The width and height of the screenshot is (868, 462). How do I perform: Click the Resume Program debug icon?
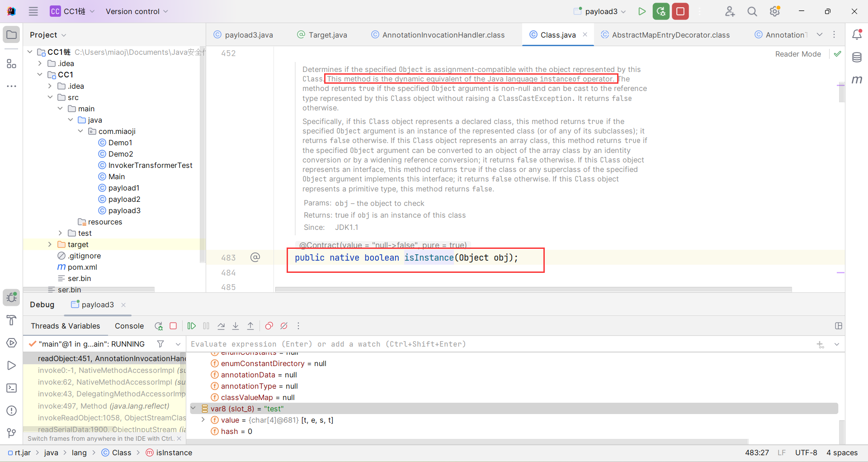tap(192, 326)
